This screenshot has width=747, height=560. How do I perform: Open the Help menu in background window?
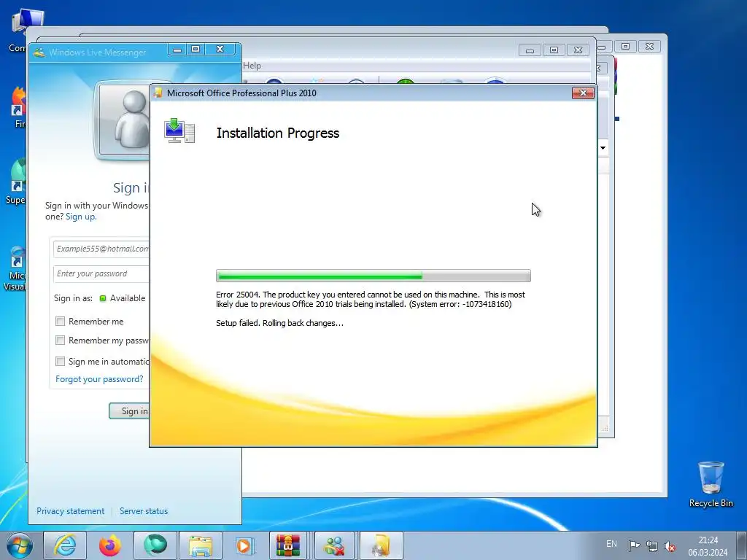(x=252, y=66)
